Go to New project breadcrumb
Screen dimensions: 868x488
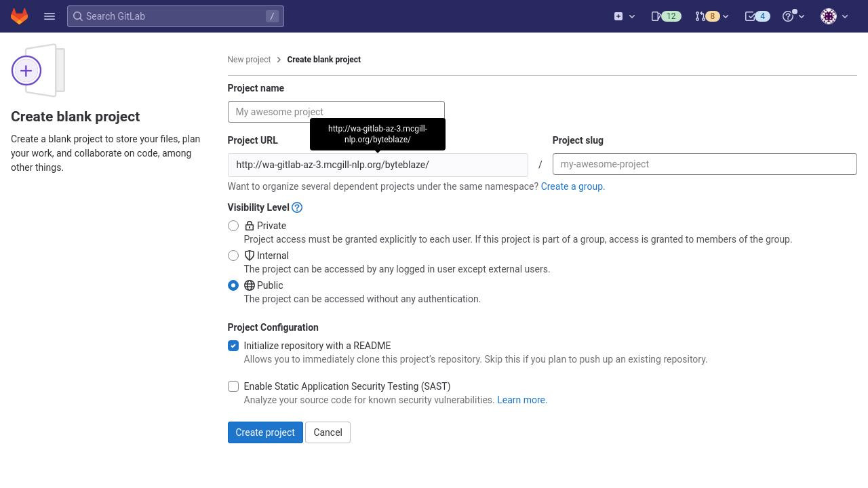[x=249, y=60]
